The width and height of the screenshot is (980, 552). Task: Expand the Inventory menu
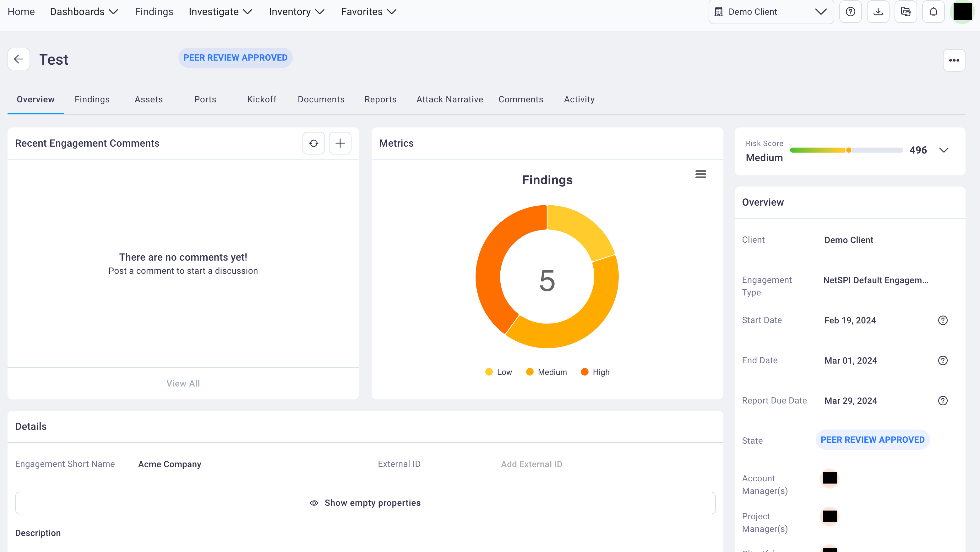point(297,12)
